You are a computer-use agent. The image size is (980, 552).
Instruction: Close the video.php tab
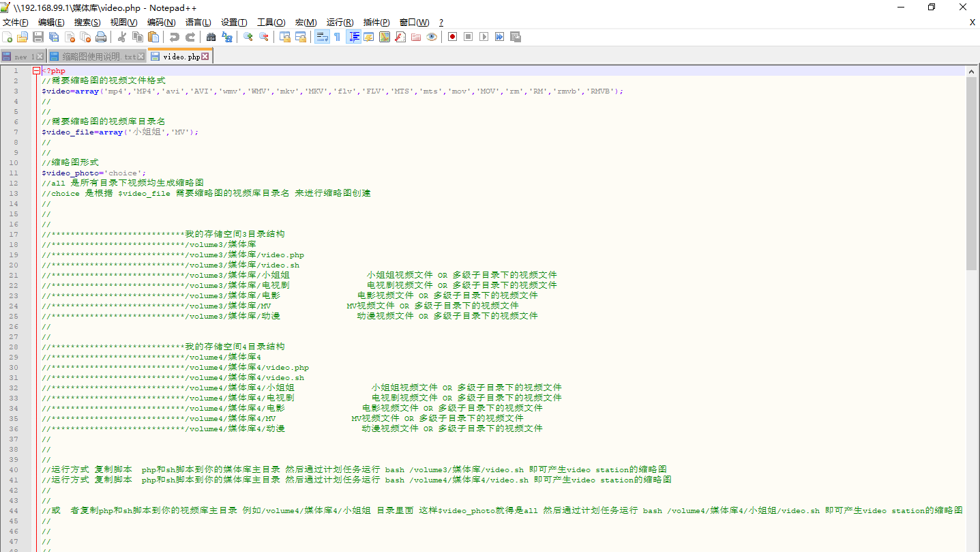tap(205, 57)
